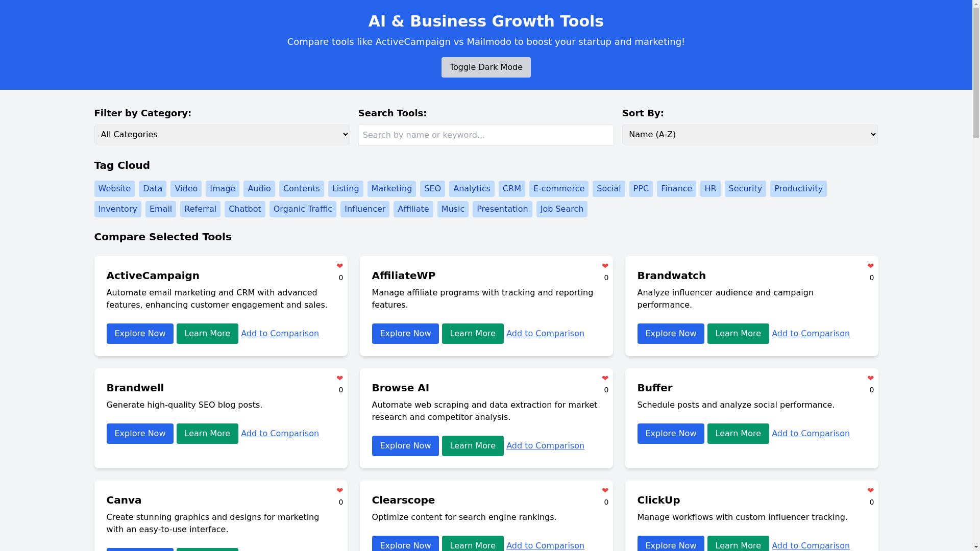
Task: Choose the Referral tag
Action: [200, 209]
